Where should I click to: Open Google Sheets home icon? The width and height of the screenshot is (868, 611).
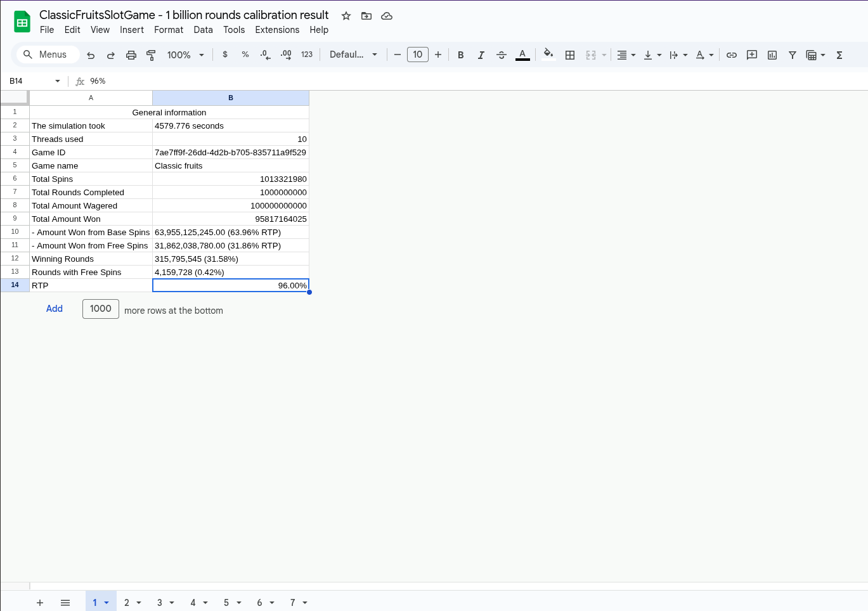22,22
